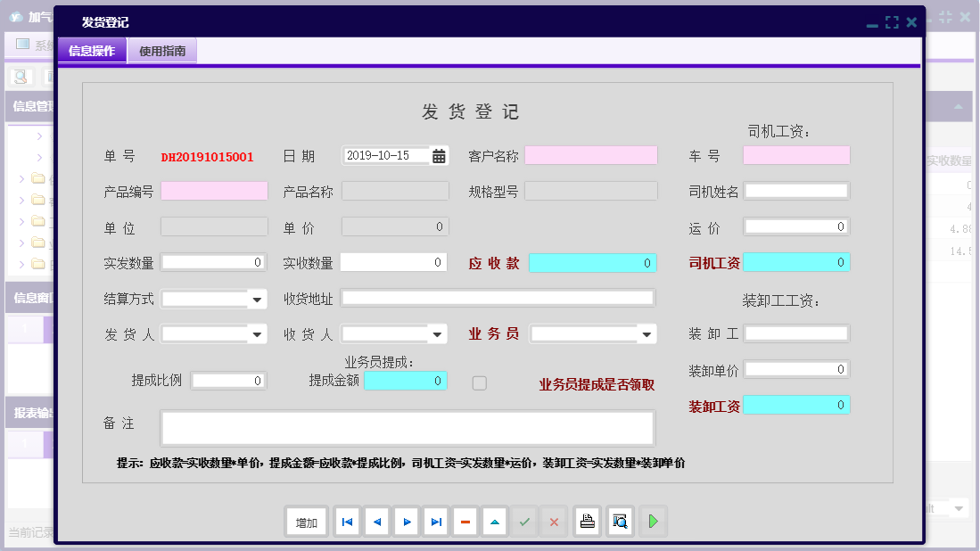Open print preview with the magnifier document icon
Screen dimensions: 980x551
pos(620,522)
